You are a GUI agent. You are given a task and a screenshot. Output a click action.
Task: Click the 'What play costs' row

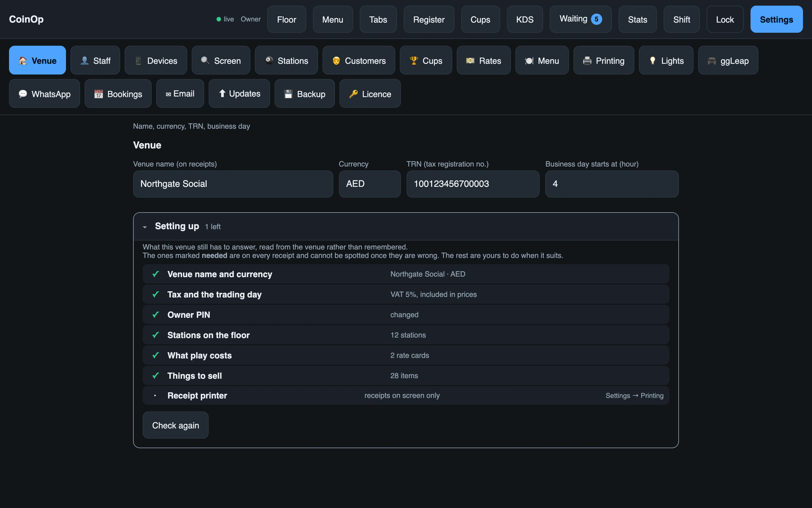pyautogui.click(x=406, y=356)
